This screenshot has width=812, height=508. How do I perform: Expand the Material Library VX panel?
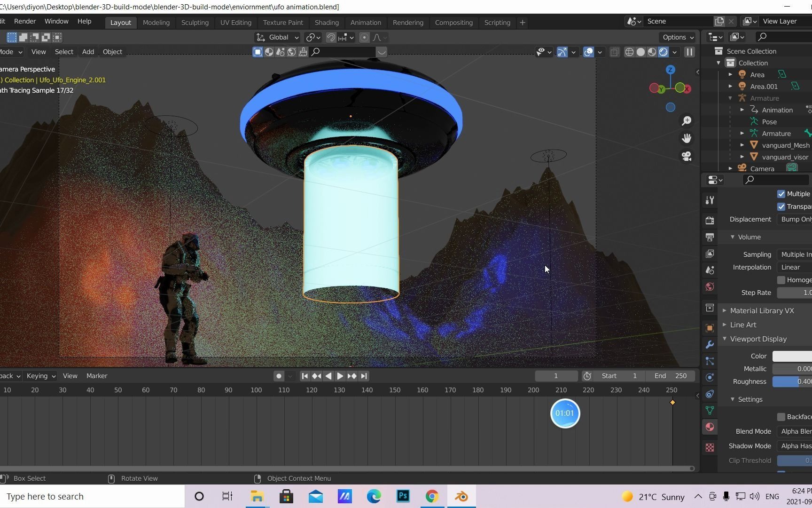(761, 310)
